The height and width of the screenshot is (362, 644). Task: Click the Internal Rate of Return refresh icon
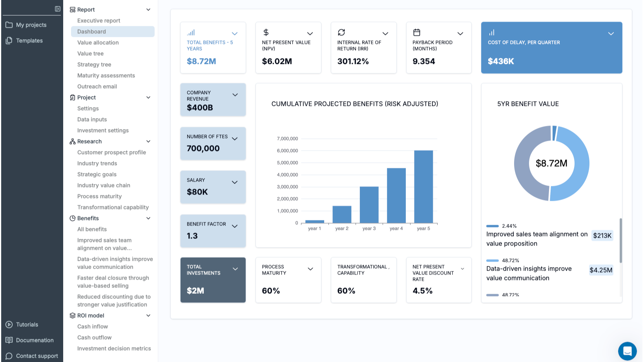pyautogui.click(x=341, y=33)
